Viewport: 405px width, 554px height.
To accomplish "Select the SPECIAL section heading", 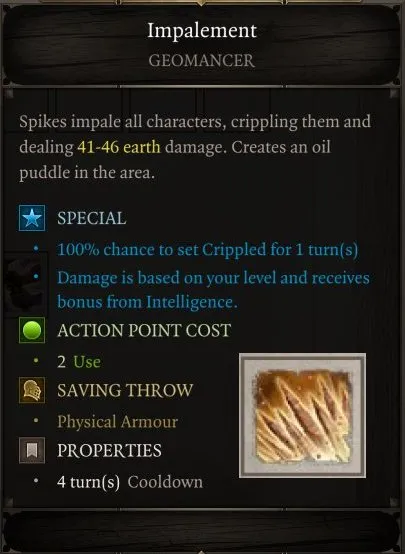I will tap(92, 218).
